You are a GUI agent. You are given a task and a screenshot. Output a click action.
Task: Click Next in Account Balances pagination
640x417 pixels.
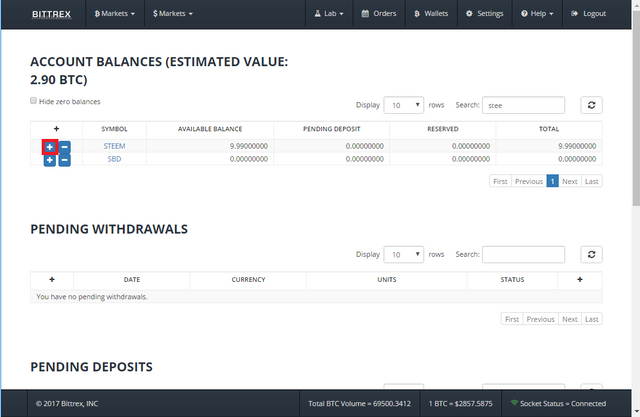[570, 181]
